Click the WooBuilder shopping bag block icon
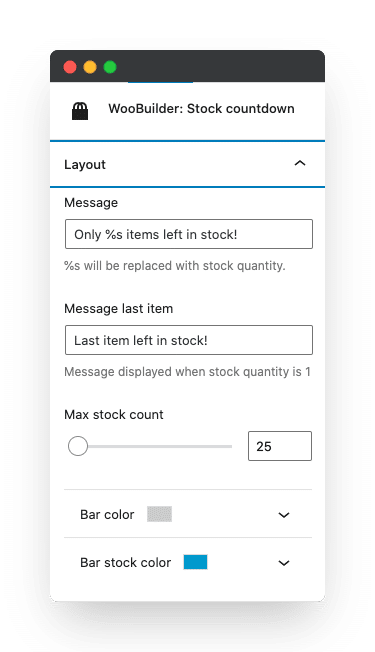 coord(80,111)
